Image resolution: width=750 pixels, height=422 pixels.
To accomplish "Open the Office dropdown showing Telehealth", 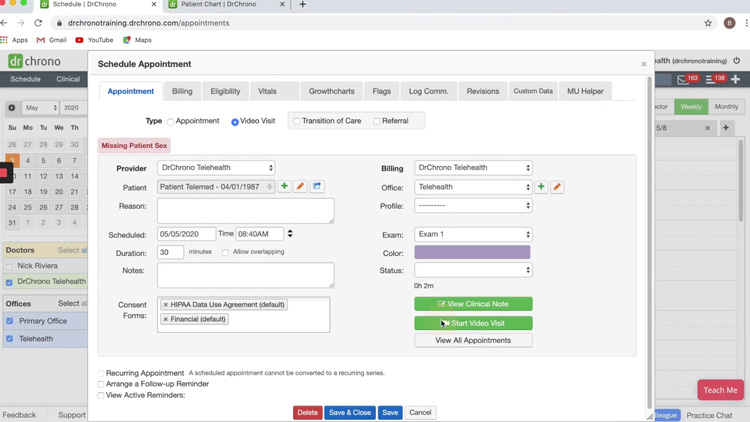I will click(x=473, y=187).
